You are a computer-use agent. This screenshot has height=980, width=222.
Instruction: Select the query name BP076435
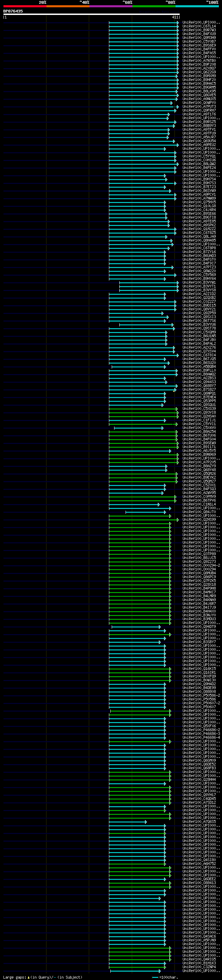point(13,11)
